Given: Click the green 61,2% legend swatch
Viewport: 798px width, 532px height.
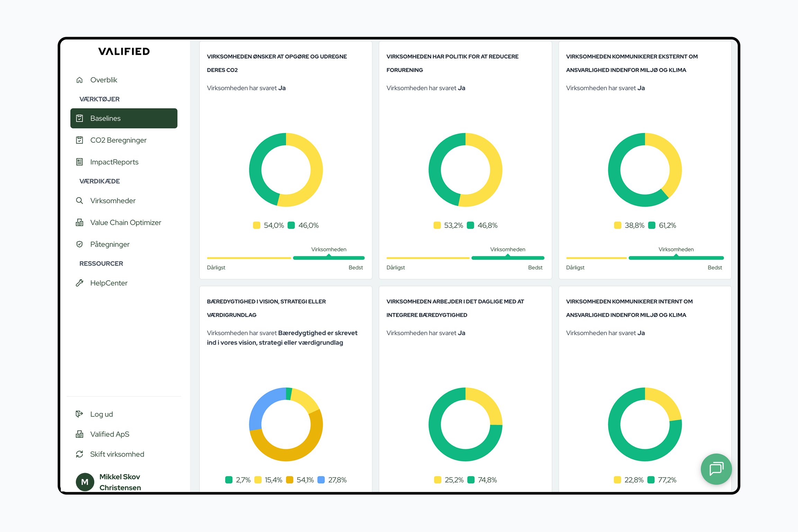Looking at the screenshot, I should pos(651,225).
